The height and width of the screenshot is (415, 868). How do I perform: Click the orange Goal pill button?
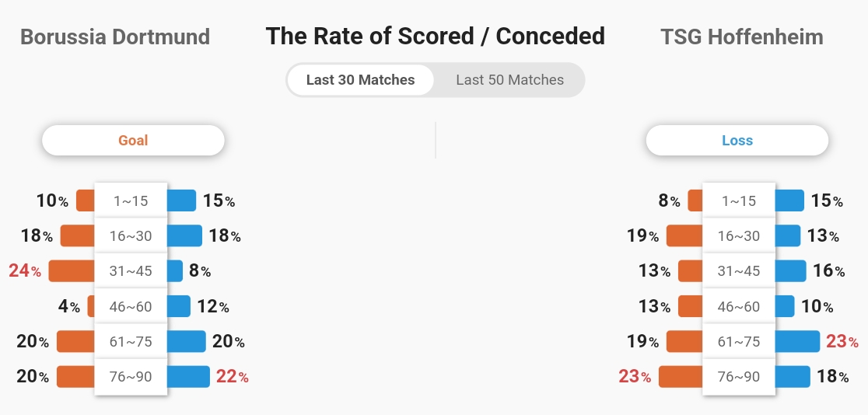(x=134, y=140)
